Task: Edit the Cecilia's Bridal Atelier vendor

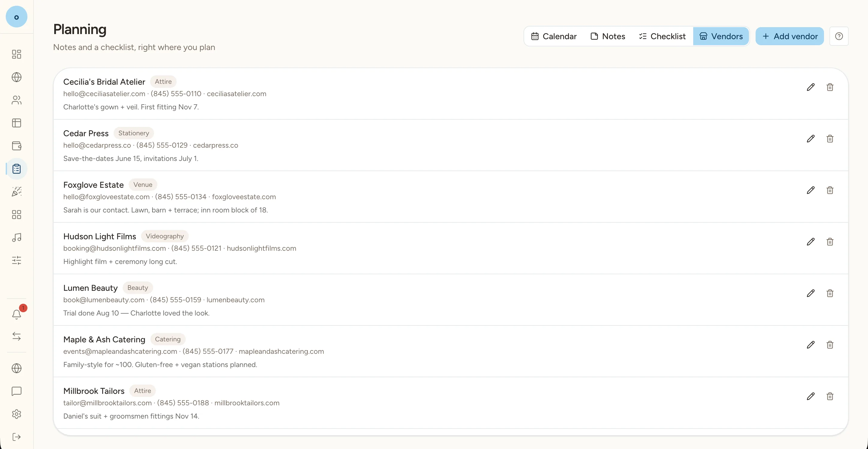Action: [x=811, y=87]
